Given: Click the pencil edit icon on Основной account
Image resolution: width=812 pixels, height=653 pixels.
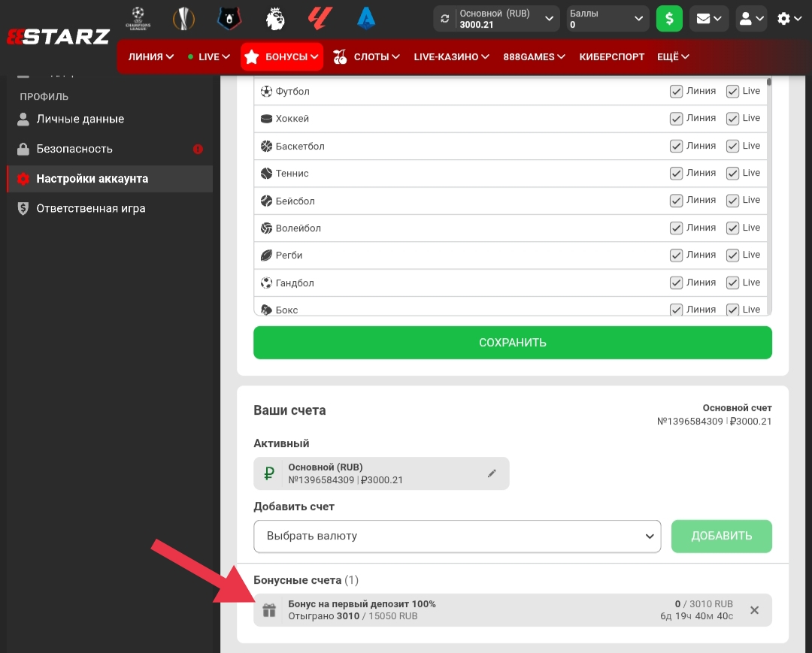Looking at the screenshot, I should click(492, 473).
